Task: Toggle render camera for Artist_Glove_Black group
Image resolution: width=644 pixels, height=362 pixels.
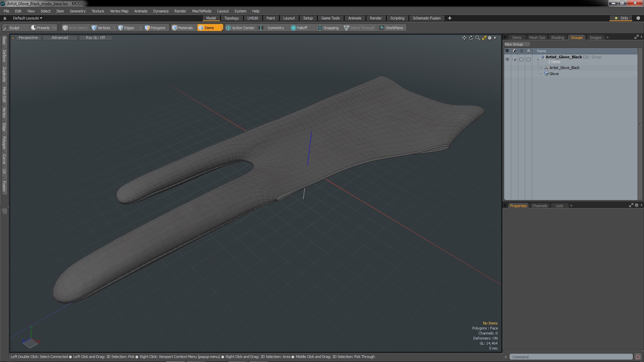Action: tap(515, 59)
